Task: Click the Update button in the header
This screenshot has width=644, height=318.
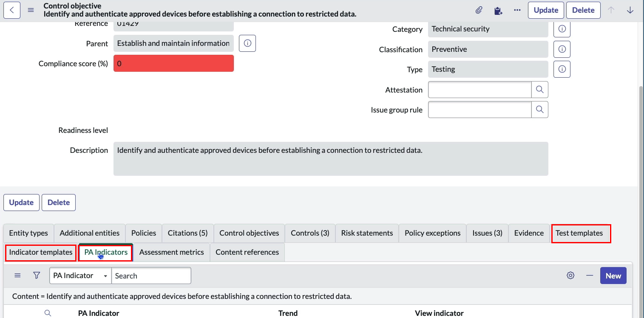Action: (546, 10)
